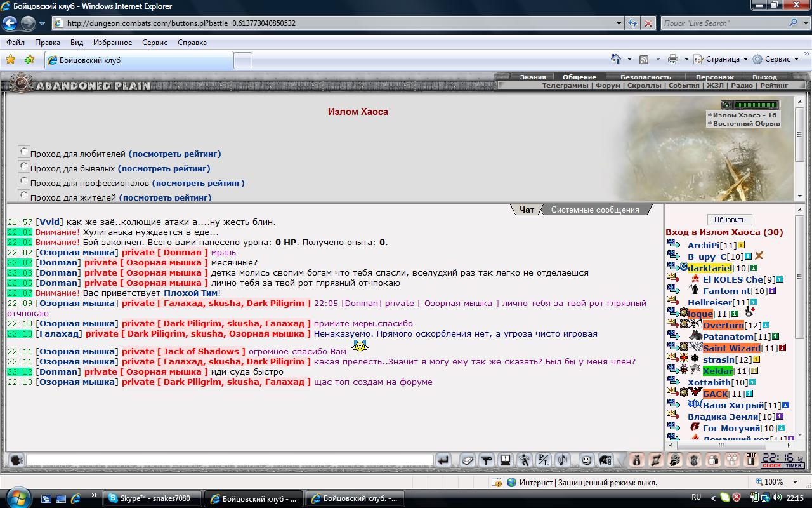
Task: Click the eraser clear-chat icon
Action: pyautogui.click(x=468, y=460)
